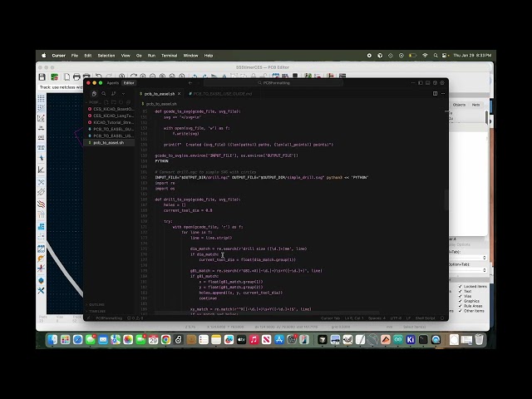This screenshot has height=399, width=532.
Task: Collapse the project folder header in Cursor explorer
Action: [x=94, y=102]
